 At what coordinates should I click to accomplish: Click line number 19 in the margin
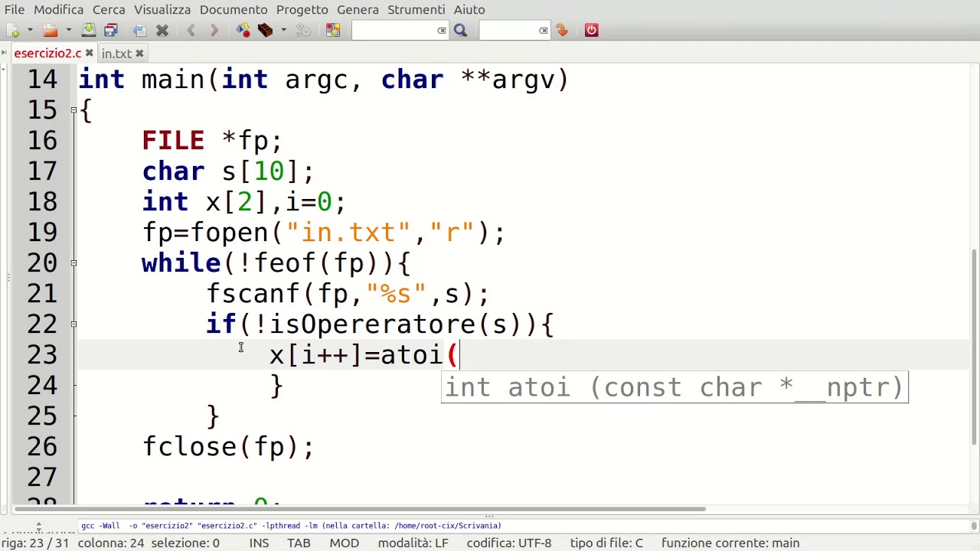43,233
